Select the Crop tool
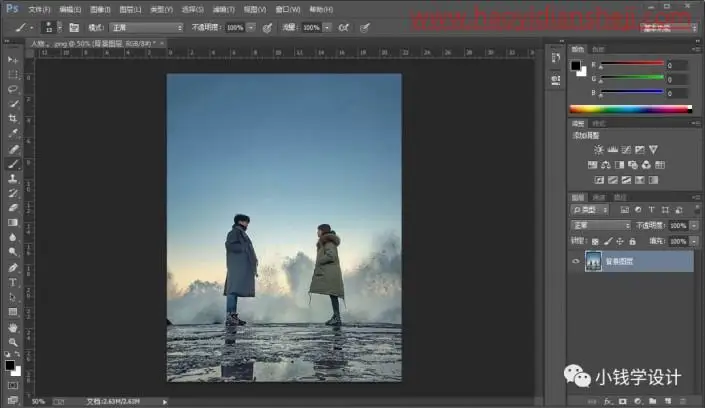This screenshot has height=408, width=705. coord(13,119)
